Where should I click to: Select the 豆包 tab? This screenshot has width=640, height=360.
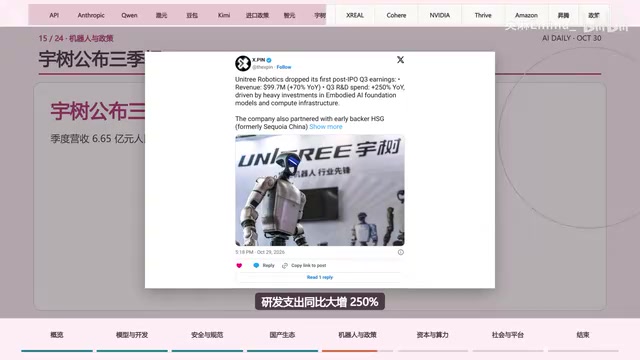[192, 15]
